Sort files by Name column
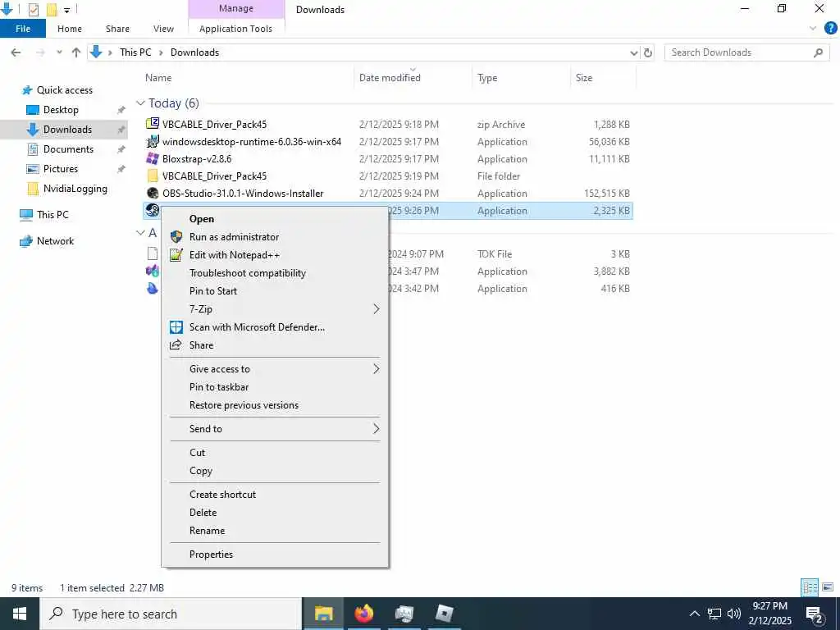 point(158,78)
